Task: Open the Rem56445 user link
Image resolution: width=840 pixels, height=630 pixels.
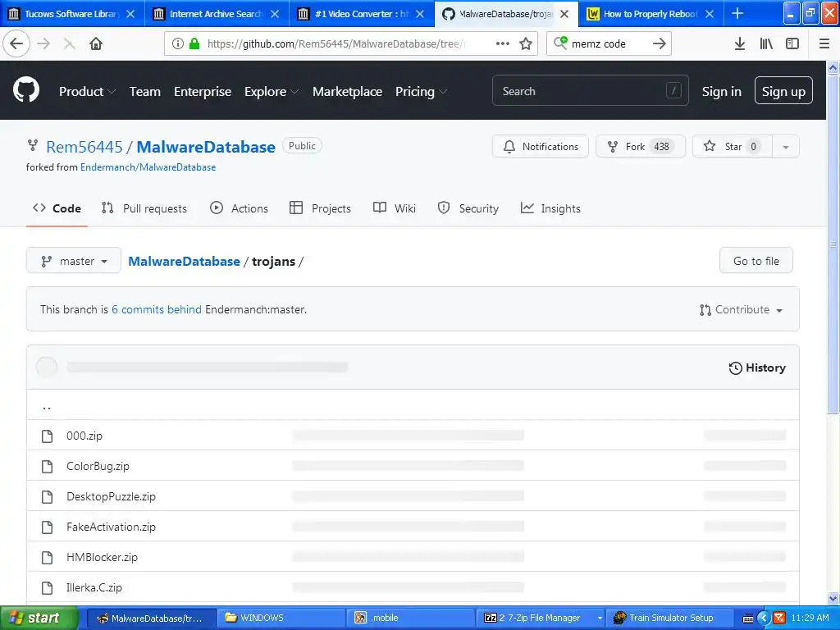Action: click(84, 147)
